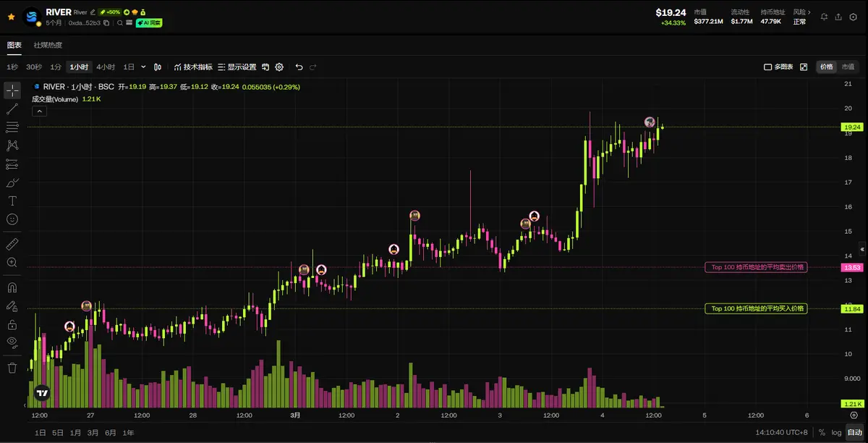Select the green +50% tag
868x443 pixels.
coord(110,12)
